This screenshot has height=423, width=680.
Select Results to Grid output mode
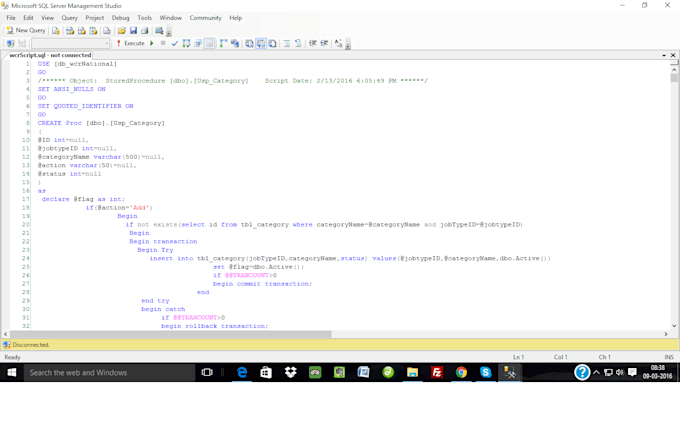pos(261,43)
